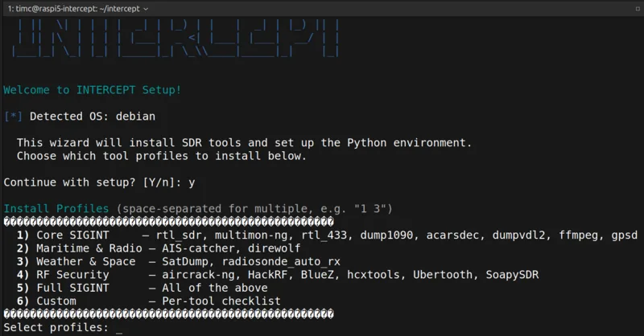
Task: Click 'Choose which tool profiles to install below.'
Action: point(162,156)
